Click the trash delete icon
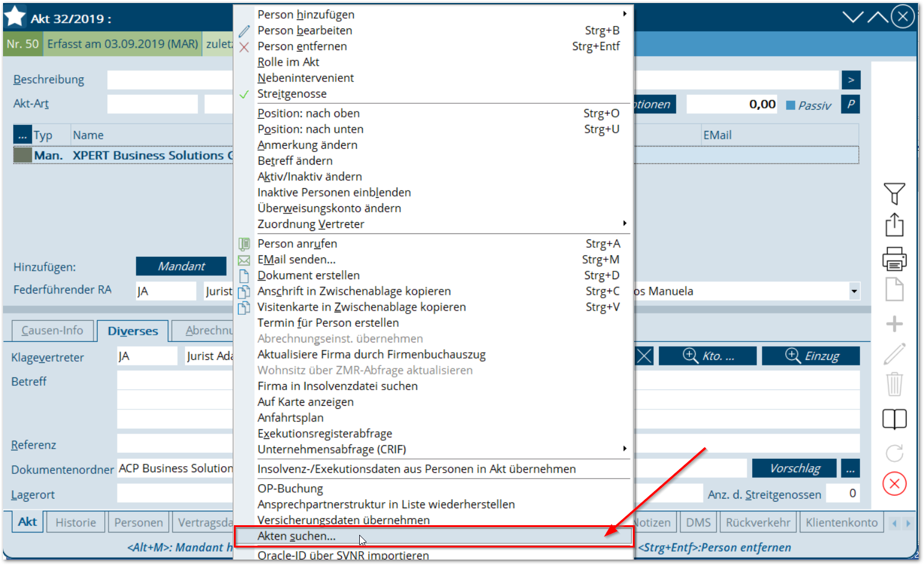This screenshot has width=924, height=565. [x=894, y=384]
